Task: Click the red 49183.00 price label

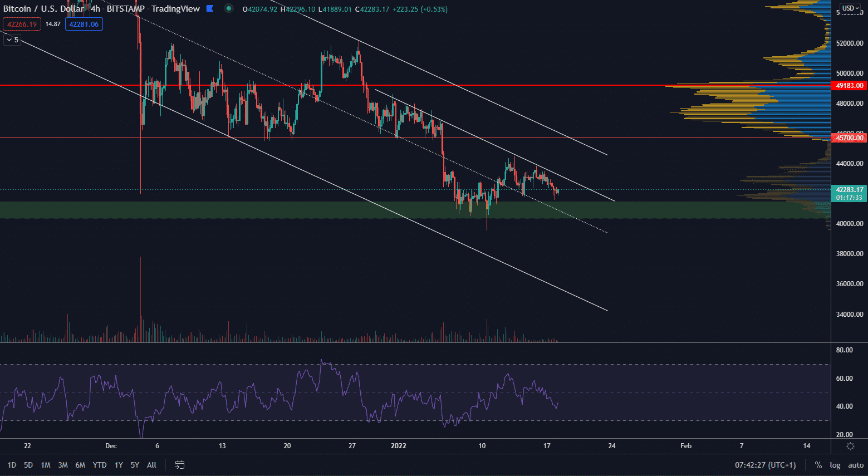Action: [x=850, y=86]
